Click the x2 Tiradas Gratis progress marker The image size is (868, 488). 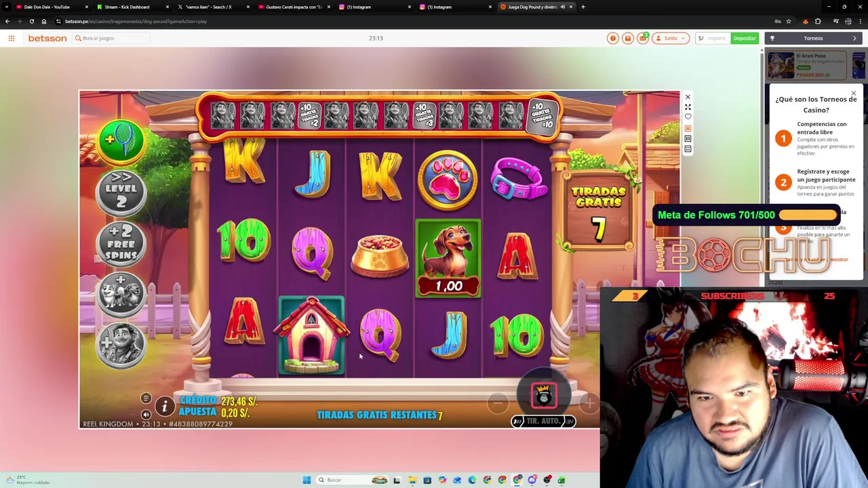[x=309, y=116]
